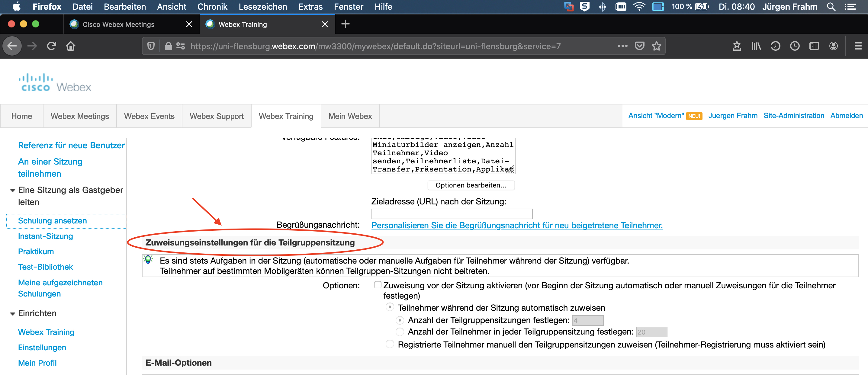Collapse Eine Sitzung als Gastgeber leiten
868x375 pixels.
click(12, 190)
